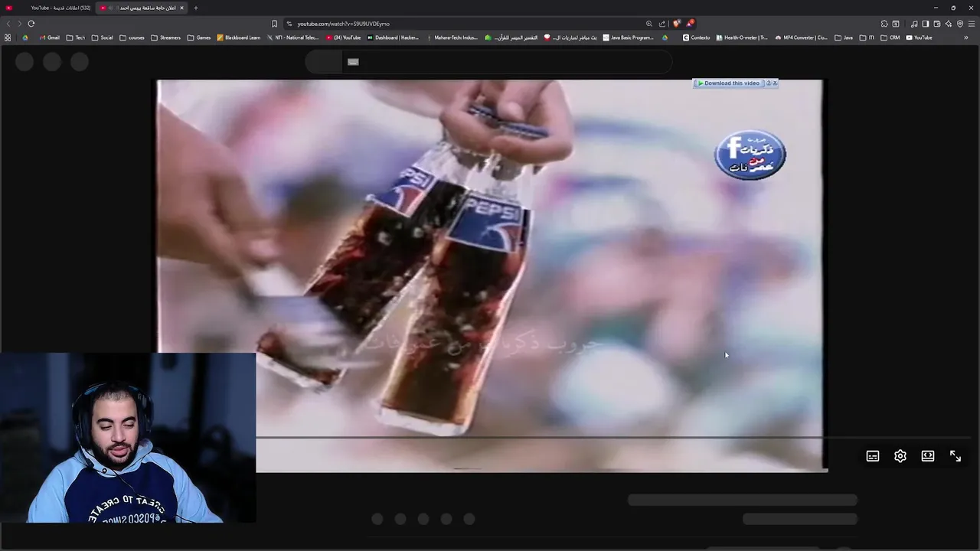The image size is (980, 551).
Task: Open the NTI - National Telec bookmark
Action: click(293, 37)
